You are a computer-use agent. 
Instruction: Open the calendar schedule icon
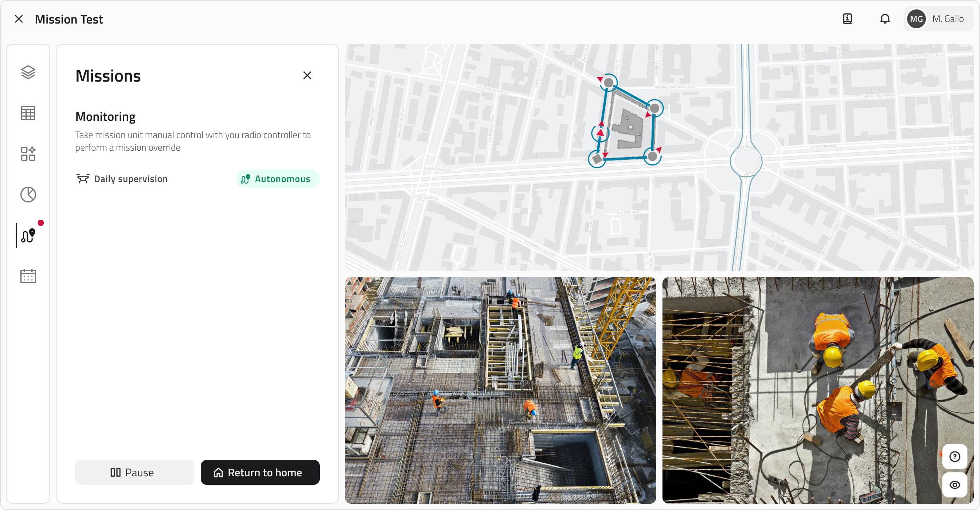click(28, 276)
